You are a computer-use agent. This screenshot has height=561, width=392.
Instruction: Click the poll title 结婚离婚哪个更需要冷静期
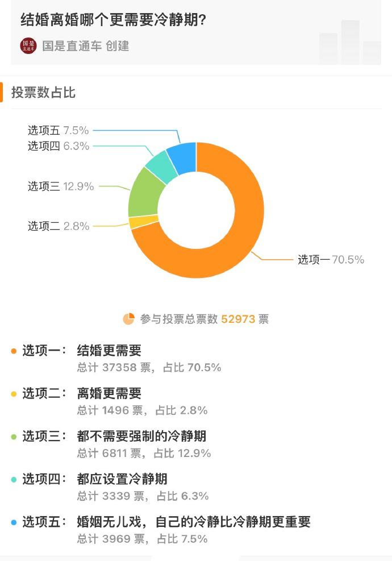[x=113, y=20]
